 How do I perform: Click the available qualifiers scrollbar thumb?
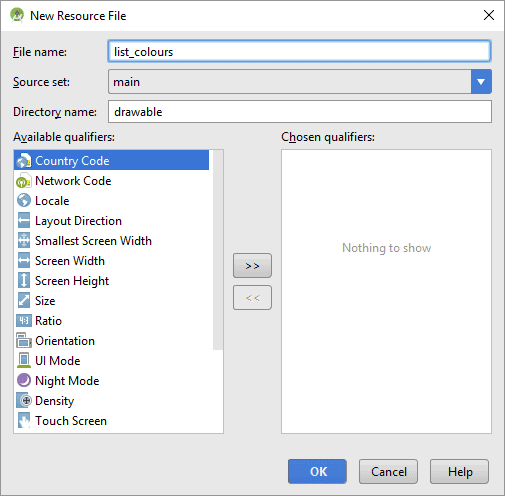pyautogui.click(x=218, y=250)
